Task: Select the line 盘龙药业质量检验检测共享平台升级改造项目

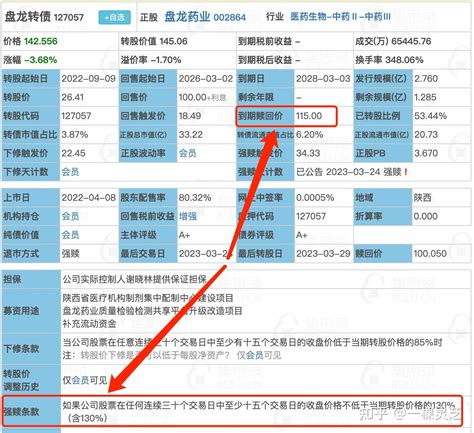Action: pos(152,311)
